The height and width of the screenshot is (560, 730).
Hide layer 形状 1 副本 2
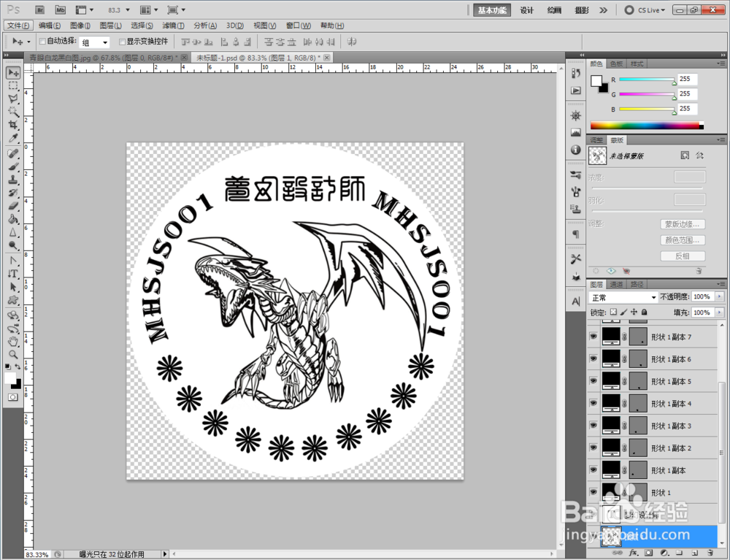[593, 448]
